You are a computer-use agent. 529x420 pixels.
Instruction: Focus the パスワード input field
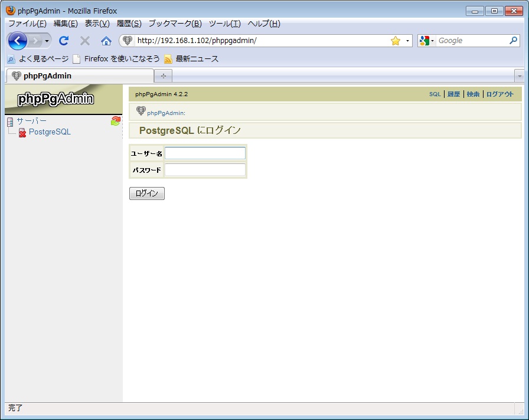(205, 169)
